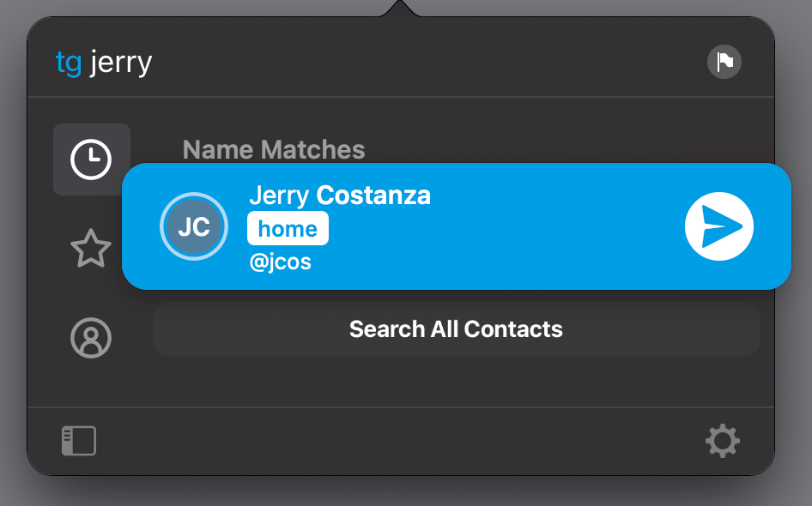Select the Jerry Costanza contact name
Viewport: 812px width, 506px height.
(x=340, y=195)
